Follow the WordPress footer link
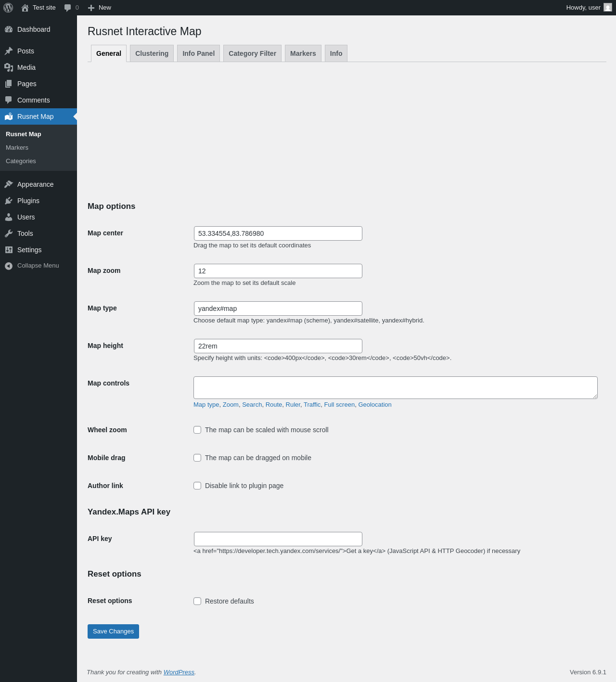Image resolution: width=616 pixels, height=682 pixels. coord(179,672)
